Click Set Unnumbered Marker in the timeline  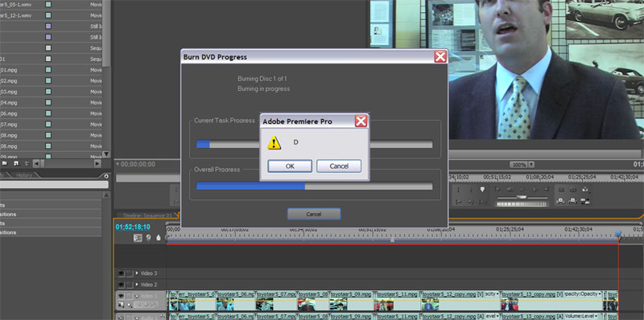click(159, 237)
